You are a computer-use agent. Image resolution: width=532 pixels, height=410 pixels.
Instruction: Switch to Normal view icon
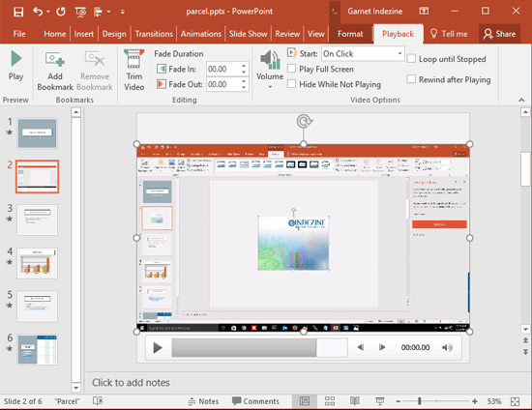[305, 401]
